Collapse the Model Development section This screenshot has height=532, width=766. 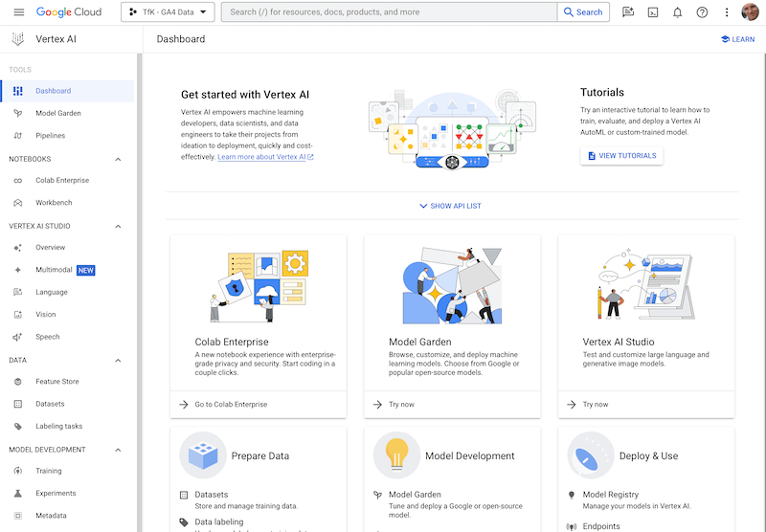[x=119, y=450]
